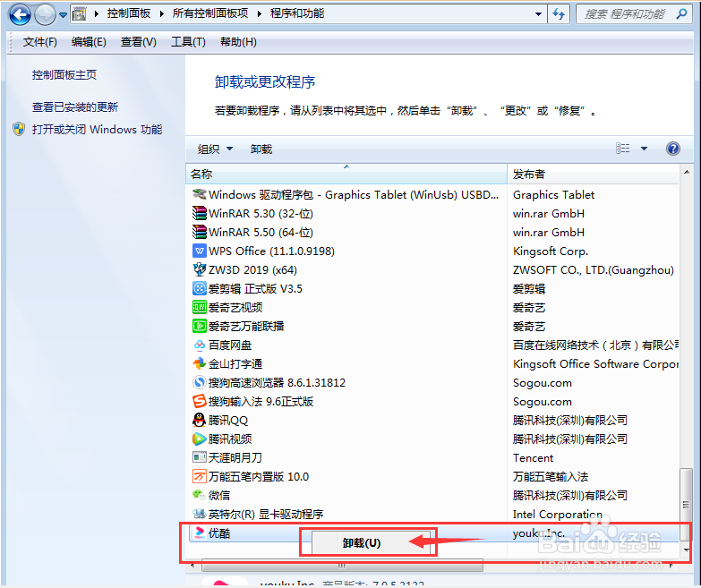Image resolution: width=701 pixels, height=588 pixels.
Task: Select the WPS Office icon
Action: click(x=200, y=251)
